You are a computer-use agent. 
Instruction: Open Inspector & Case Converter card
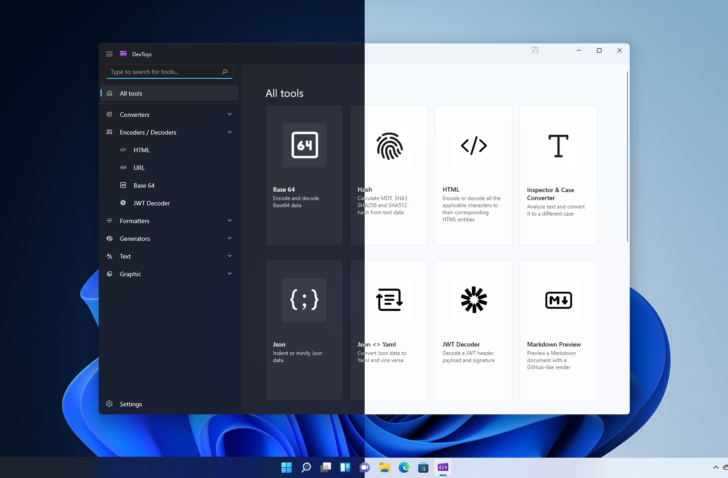(x=558, y=175)
